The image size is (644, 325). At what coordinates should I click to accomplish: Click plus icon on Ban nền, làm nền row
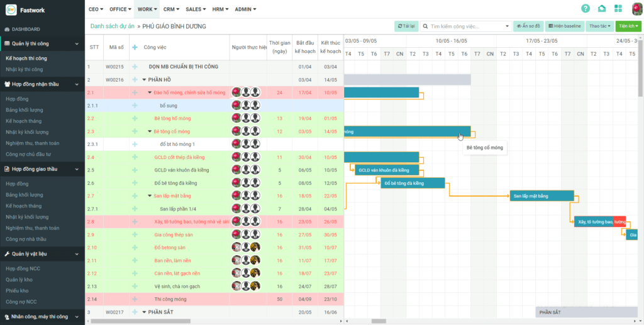click(x=135, y=260)
